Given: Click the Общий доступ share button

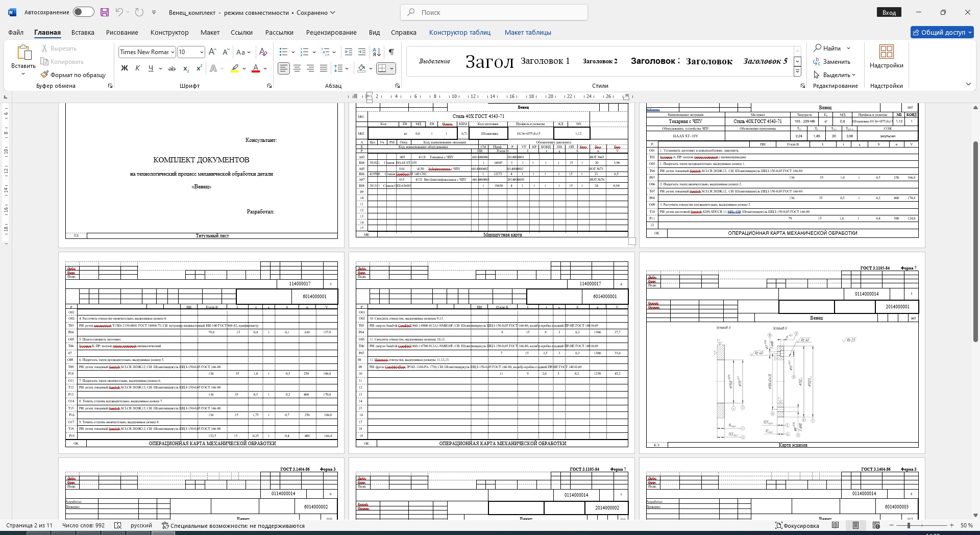Looking at the screenshot, I should [x=942, y=32].
